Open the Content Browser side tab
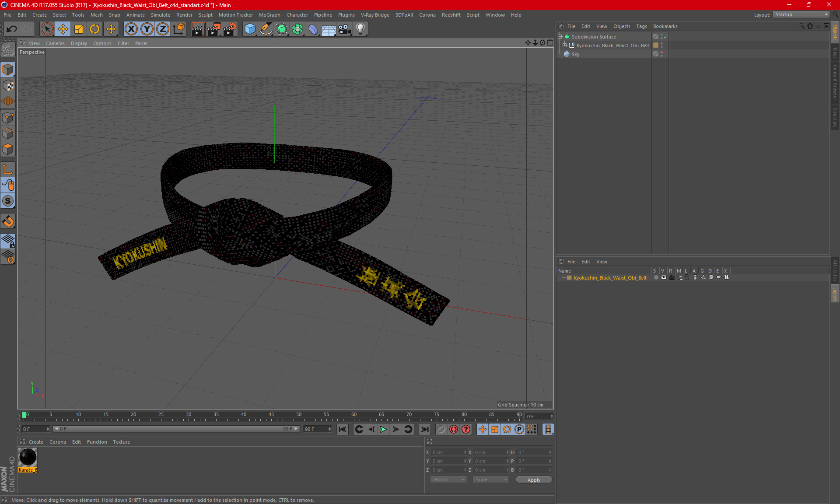 point(835,82)
